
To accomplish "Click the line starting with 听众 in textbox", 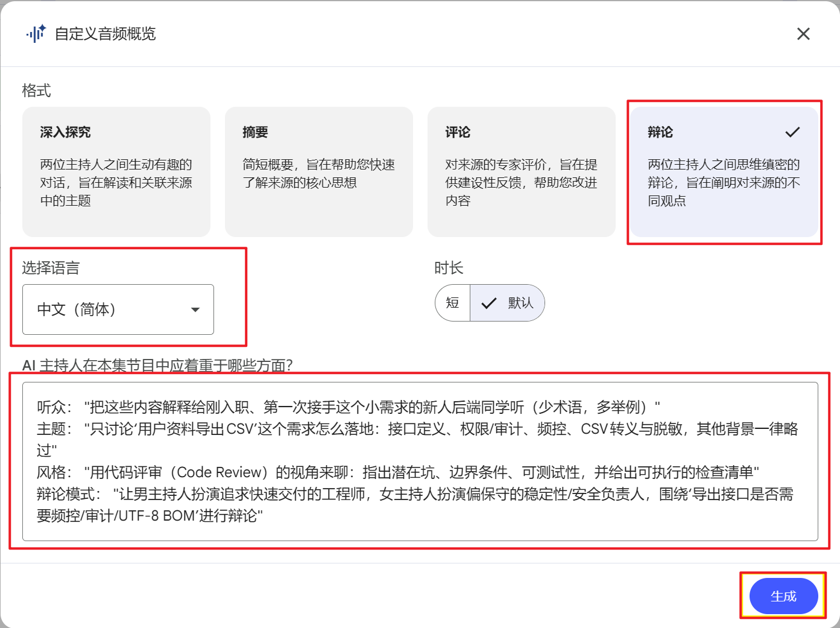I will (x=349, y=407).
